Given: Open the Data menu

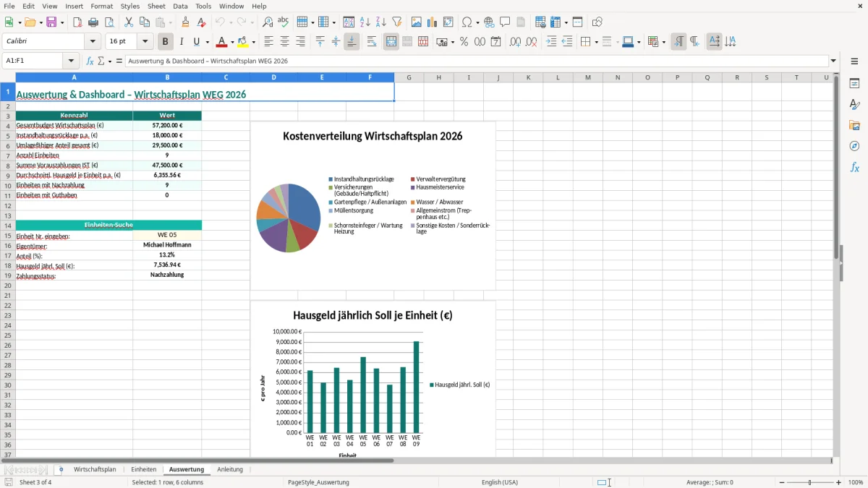Looking at the screenshot, I should tap(180, 6).
